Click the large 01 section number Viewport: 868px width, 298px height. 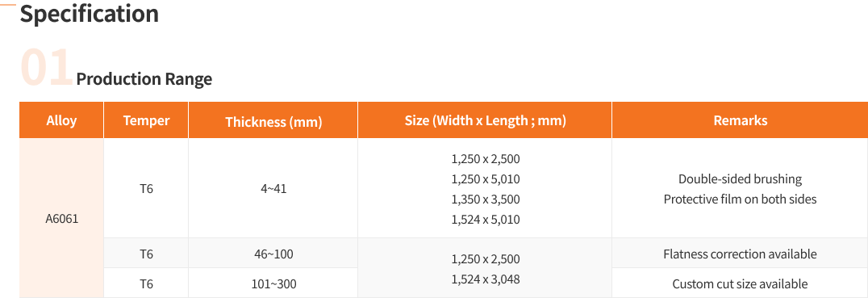(47, 68)
